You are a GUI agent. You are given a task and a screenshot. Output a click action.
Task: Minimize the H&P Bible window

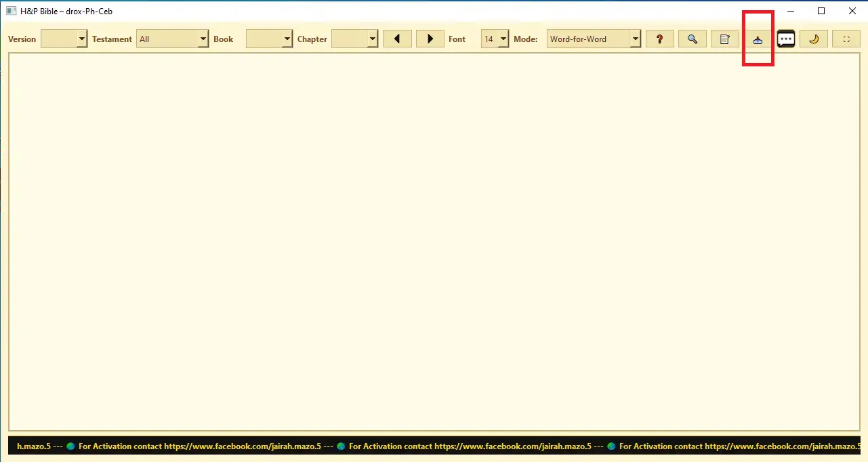point(790,11)
